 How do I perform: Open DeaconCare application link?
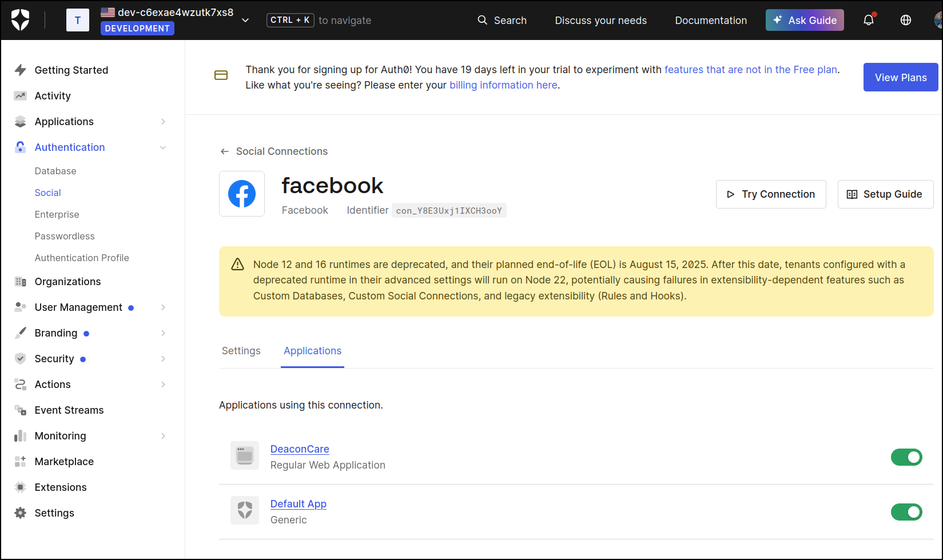pos(300,449)
